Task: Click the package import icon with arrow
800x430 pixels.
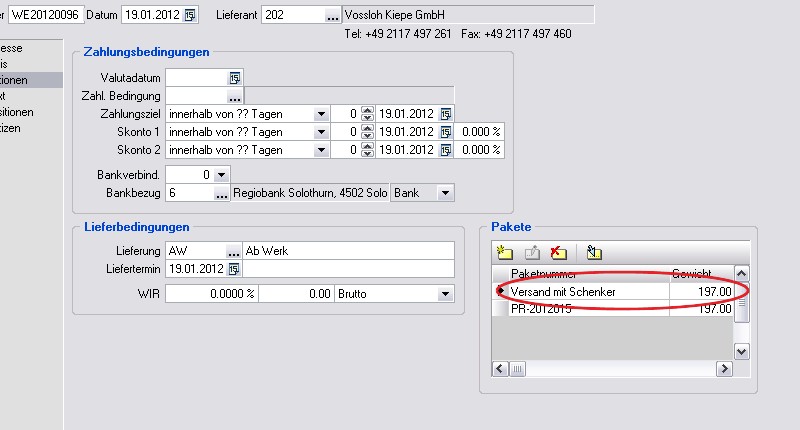Action: coord(594,253)
